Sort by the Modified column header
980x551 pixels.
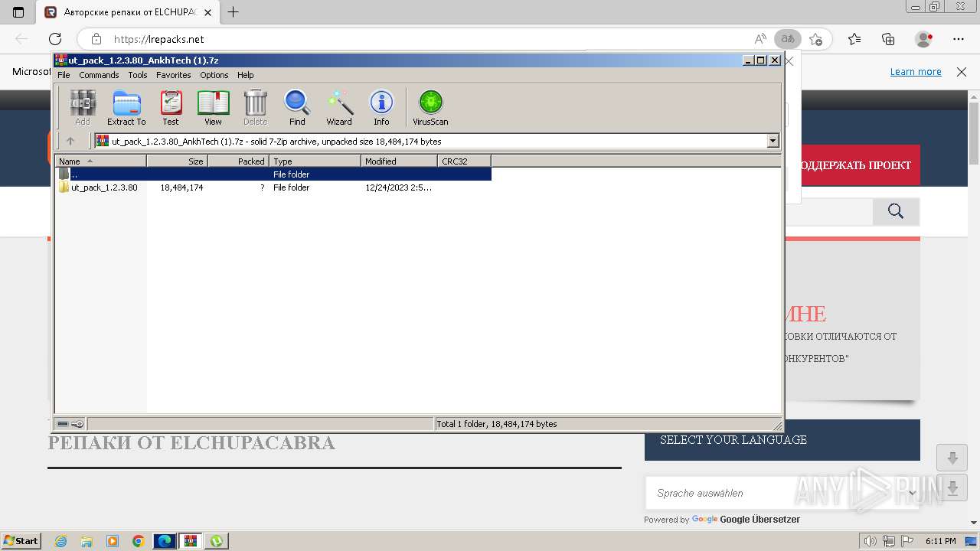point(399,161)
